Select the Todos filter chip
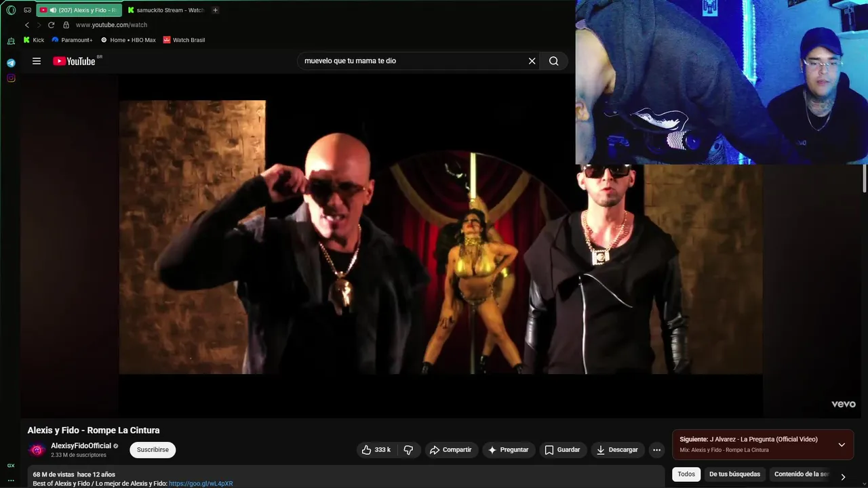The image size is (868, 488). tap(686, 474)
